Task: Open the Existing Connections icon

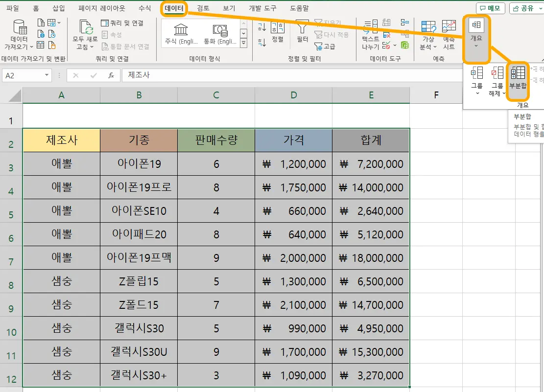Action: (52, 45)
